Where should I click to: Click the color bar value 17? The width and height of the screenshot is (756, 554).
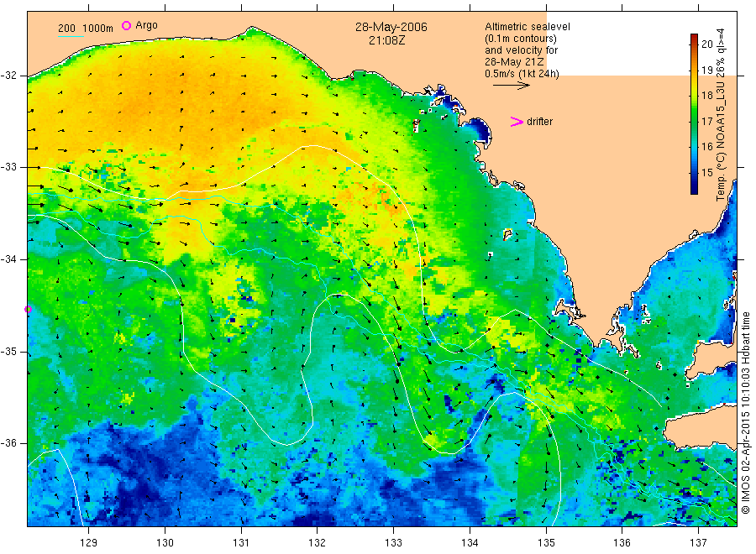(x=706, y=121)
